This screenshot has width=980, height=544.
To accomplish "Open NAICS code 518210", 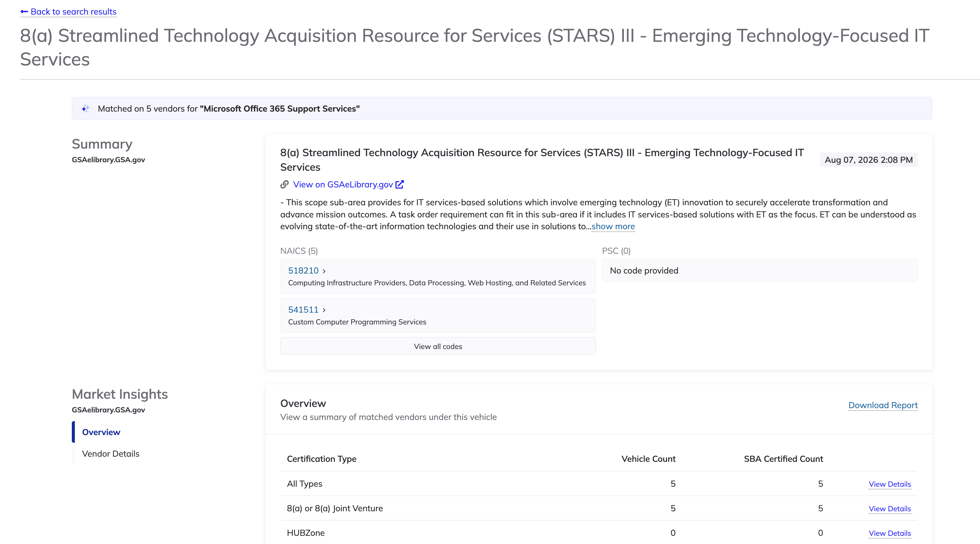I will coord(303,271).
